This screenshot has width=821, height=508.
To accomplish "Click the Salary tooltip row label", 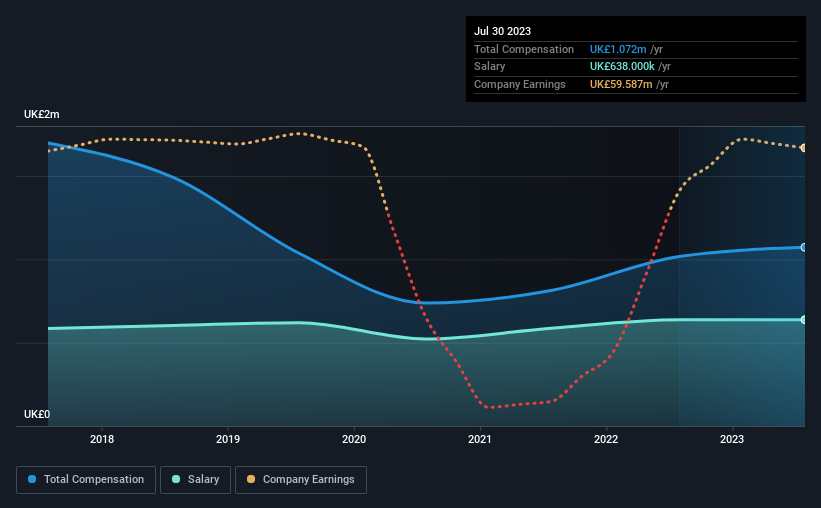I will tap(490, 67).
